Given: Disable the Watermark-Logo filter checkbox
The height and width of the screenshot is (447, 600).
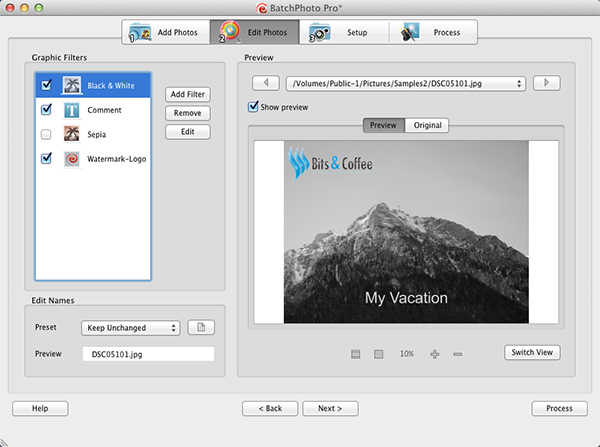Looking at the screenshot, I should [47, 158].
